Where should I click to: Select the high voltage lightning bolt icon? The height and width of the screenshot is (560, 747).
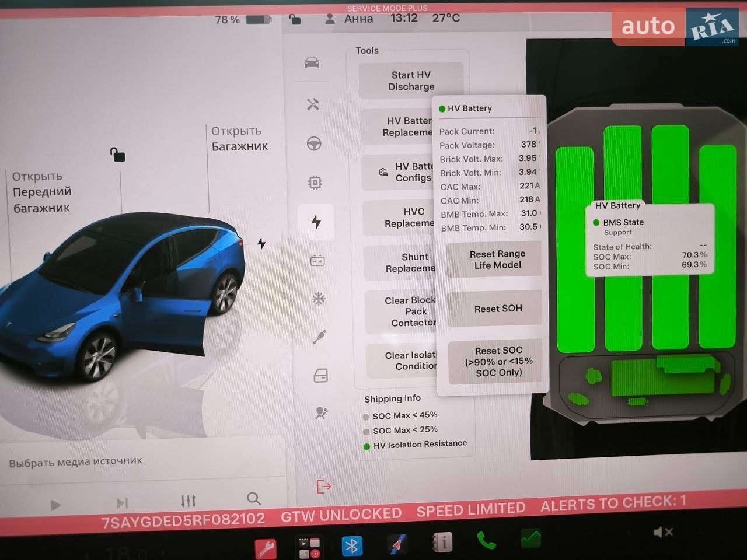click(x=316, y=222)
